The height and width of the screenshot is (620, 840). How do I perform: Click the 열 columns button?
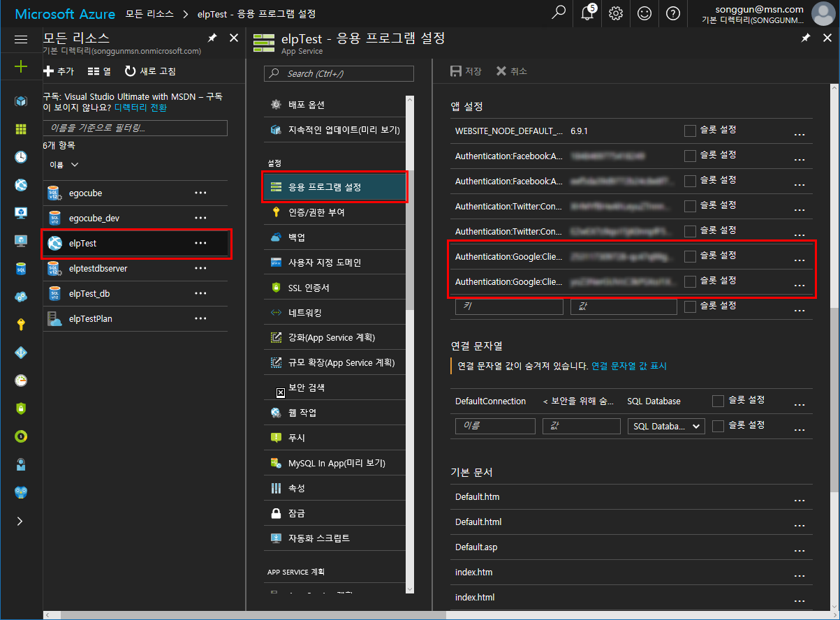pyautogui.click(x=99, y=71)
